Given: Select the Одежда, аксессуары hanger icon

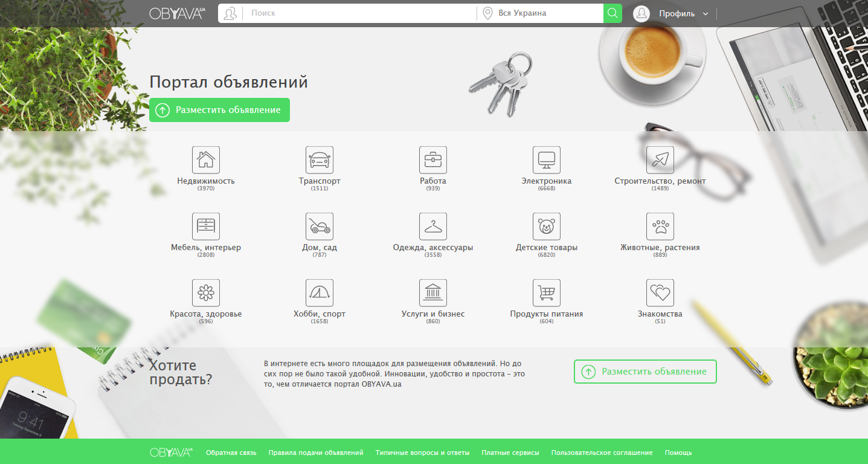Looking at the screenshot, I should (433, 227).
